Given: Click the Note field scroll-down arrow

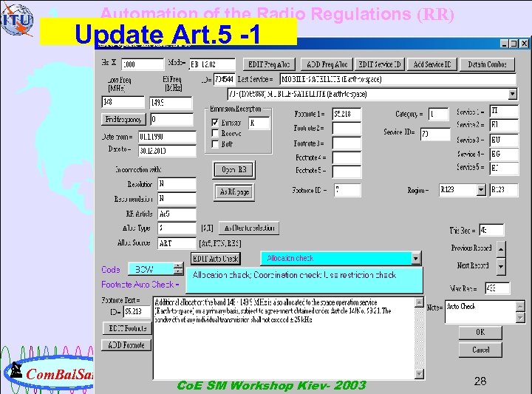Looking at the screenshot, I should 519,318.
